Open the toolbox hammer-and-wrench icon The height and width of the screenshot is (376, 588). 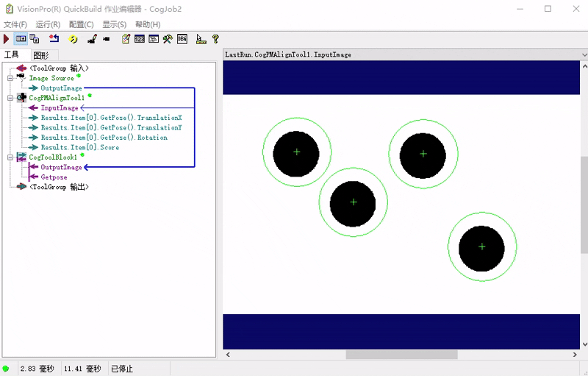[x=168, y=39]
